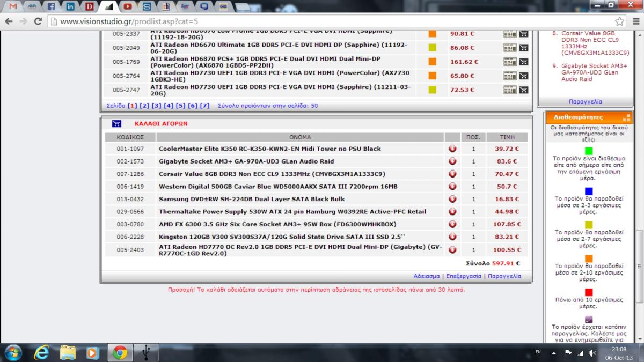Add HD6670 Ultimate 86.08 € to cart
This screenshot has height=362, width=644.
[x=524, y=48]
